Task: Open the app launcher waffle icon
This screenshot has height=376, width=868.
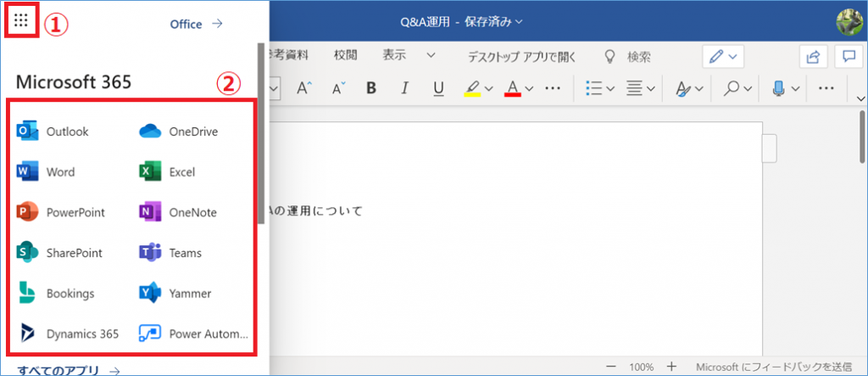Action: coord(21,20)
